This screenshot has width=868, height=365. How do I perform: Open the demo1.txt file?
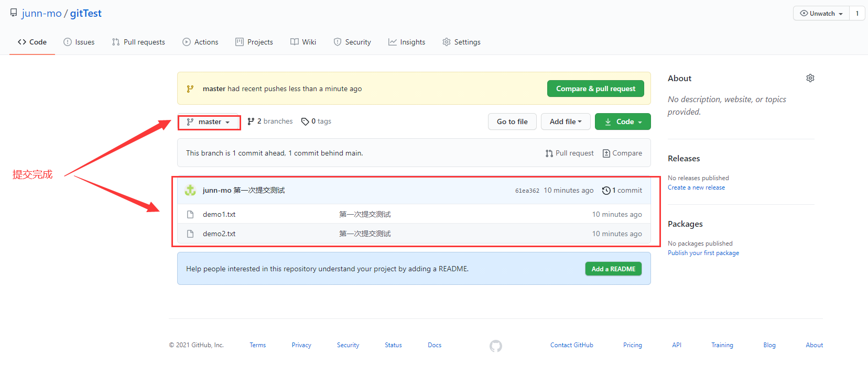click(219, 214)
